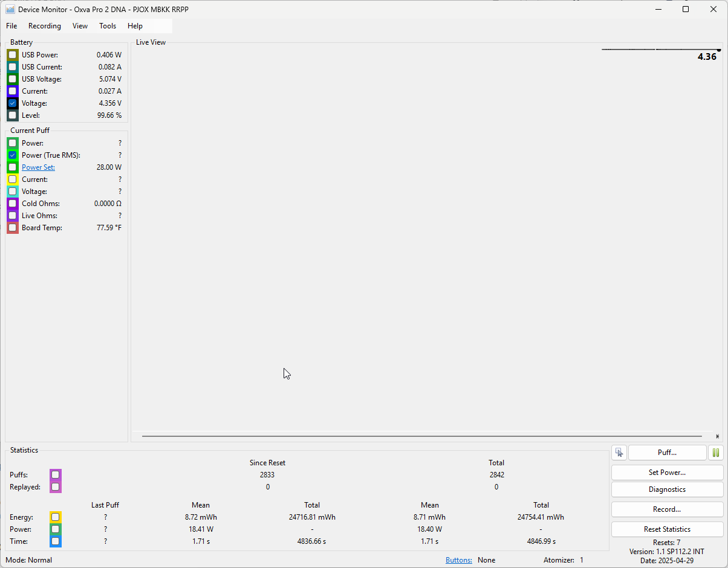Enable the Energy statistics checkbox
Image resolution: width=728 pixels, height=568 pixels.
point(55,517)
